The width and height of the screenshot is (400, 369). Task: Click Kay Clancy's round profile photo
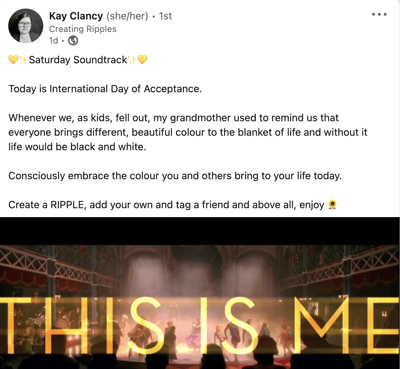click(x=26, y=26)
